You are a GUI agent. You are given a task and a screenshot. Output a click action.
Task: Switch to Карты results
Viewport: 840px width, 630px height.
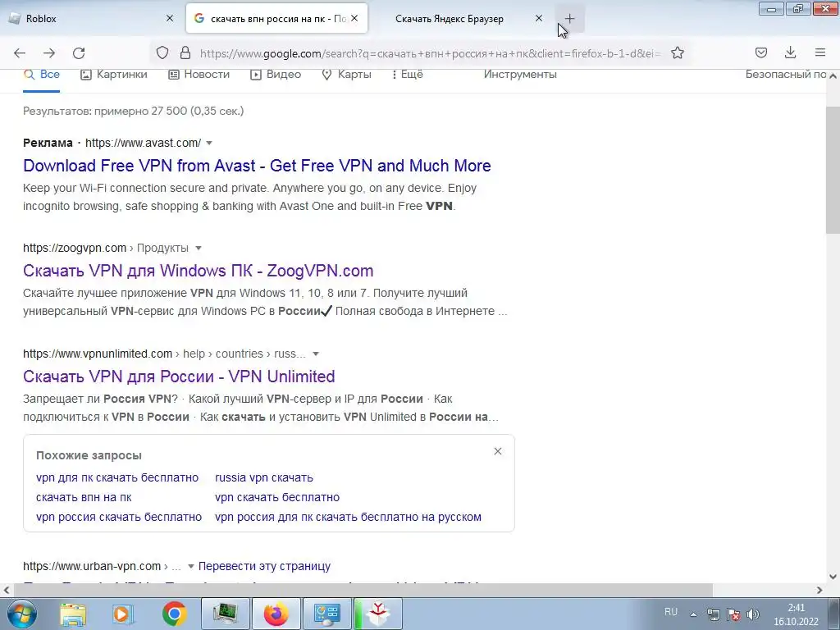pyautogui.click(x=346, y=75)
